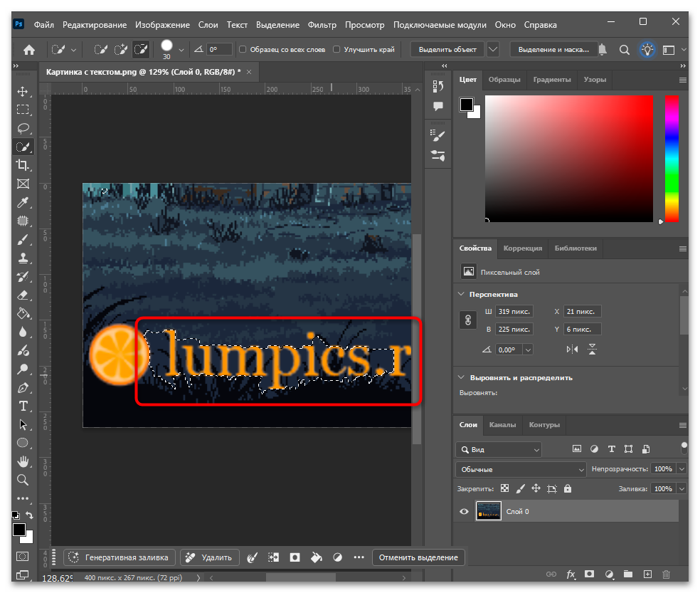This screenshot has height=593, width=700.
Task: Select the Zoom tool in toolbar
Action: pyautogui.click(x=23, y=480)
